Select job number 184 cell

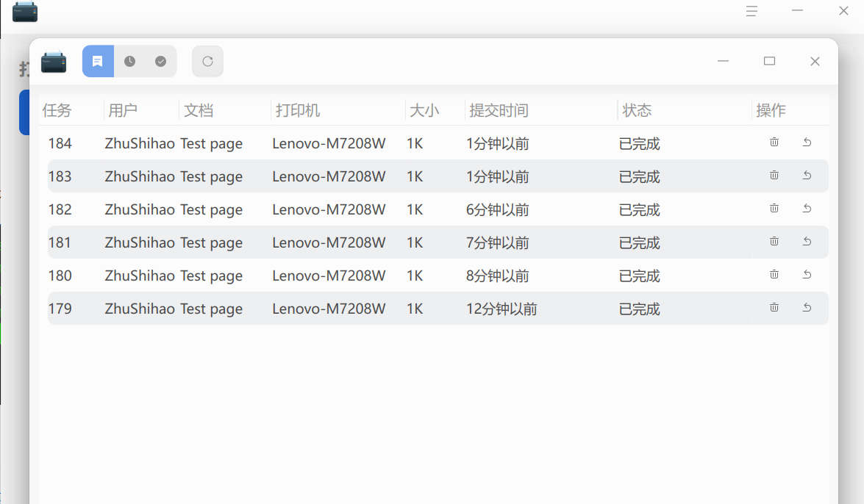pos(60,144)
